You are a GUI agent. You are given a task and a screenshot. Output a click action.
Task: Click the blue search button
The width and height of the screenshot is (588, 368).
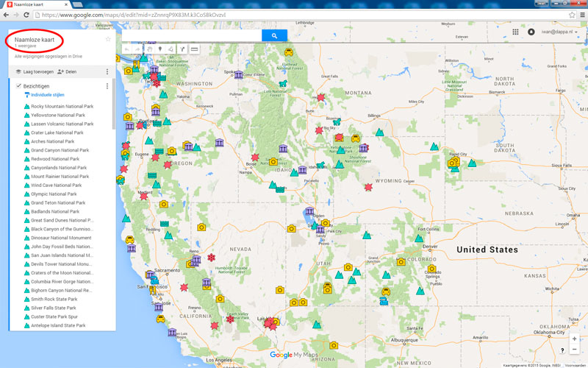(274, 35)
